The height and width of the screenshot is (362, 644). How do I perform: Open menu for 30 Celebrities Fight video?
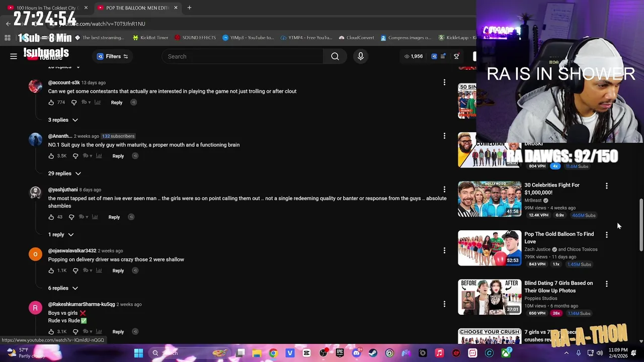click(x=606, y=186)
